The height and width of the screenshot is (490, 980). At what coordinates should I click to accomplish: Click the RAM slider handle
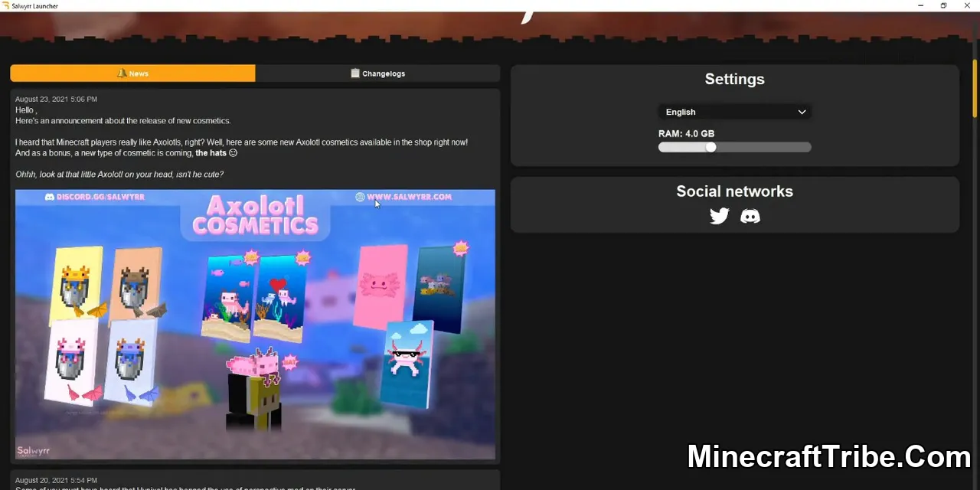click(711, 147)
